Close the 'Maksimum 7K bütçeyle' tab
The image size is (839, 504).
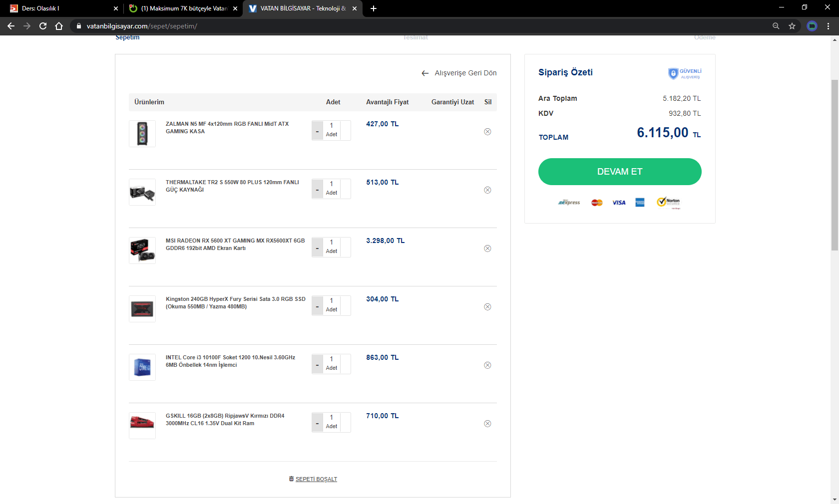click(x=235, y=8)
